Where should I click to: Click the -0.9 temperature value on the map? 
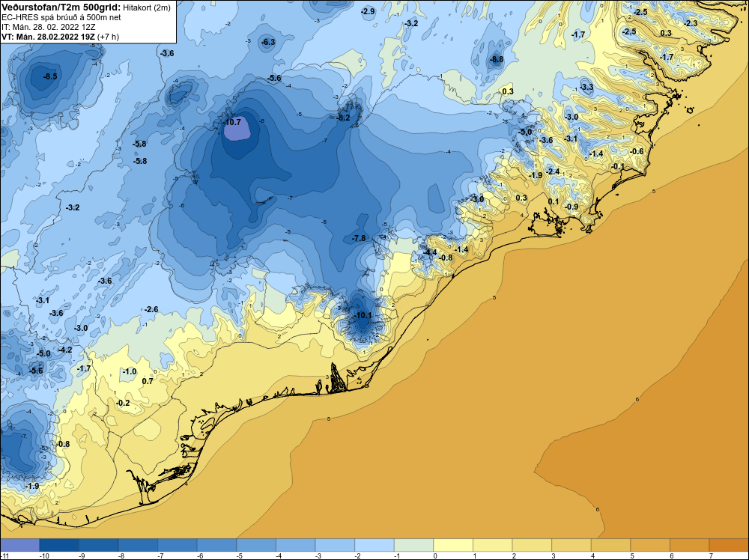point(571,207)
